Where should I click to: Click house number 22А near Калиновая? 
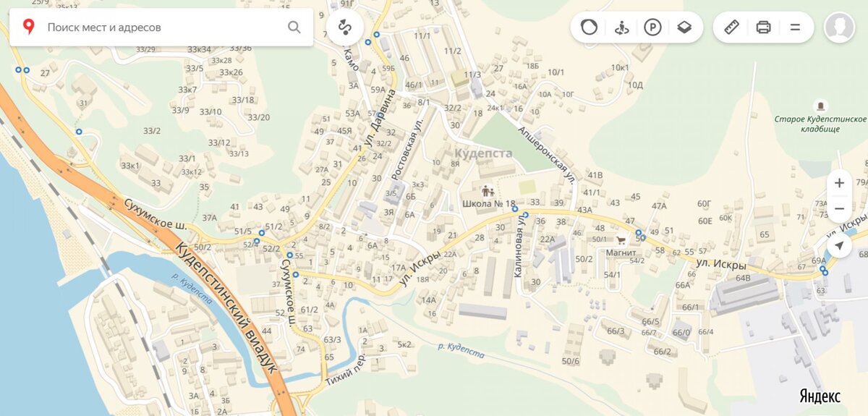(547, 239)
